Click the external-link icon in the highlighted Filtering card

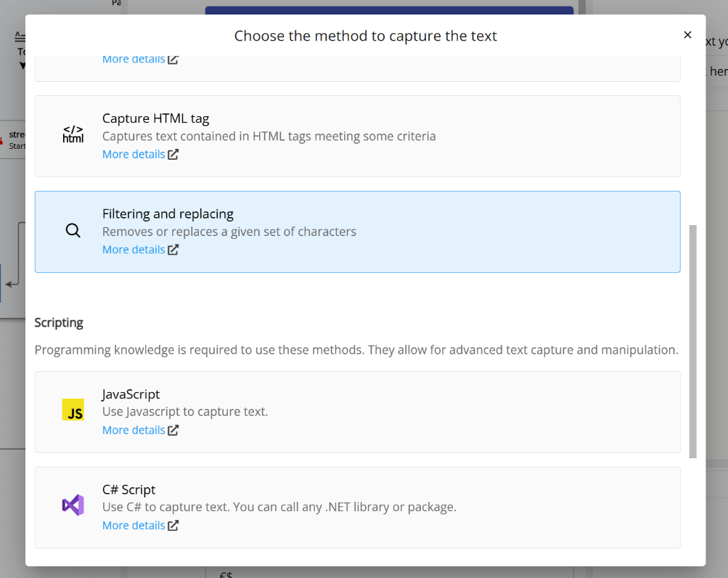(x=172, y=249)
